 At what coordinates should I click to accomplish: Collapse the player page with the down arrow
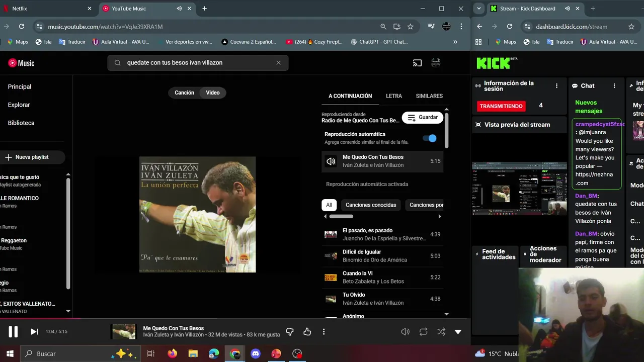458,332
